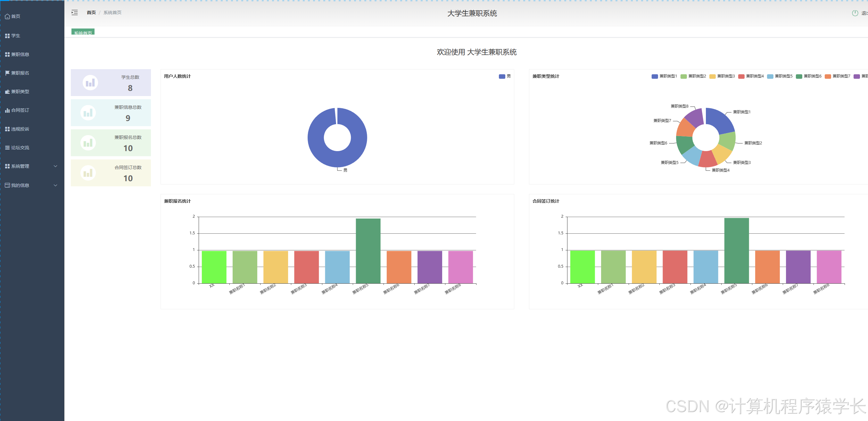The image size is (868, 421).
Task: Click the 论坛交流 list icon
Action: pyautogui.click(x=7, y=148)
